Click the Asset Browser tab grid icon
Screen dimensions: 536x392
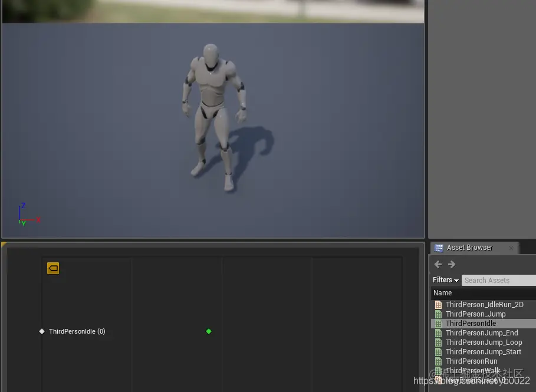pos(439,248)
